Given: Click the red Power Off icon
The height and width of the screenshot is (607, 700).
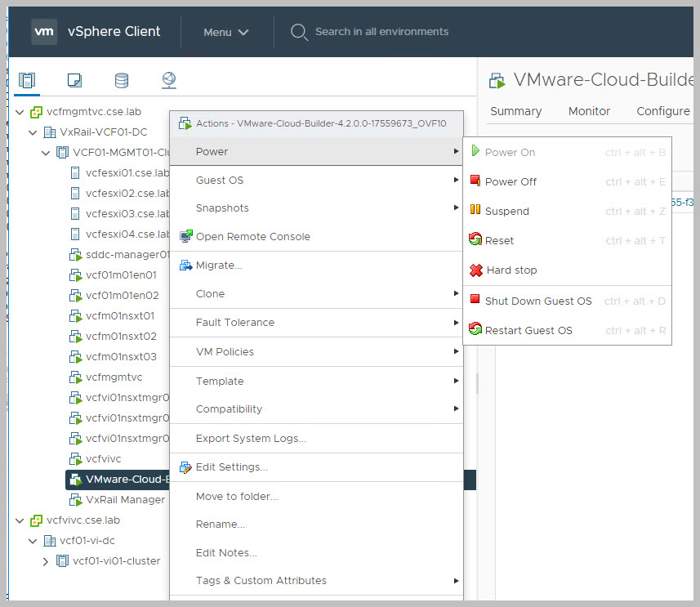Looking at the screenshot, I should tap(475, 181).
